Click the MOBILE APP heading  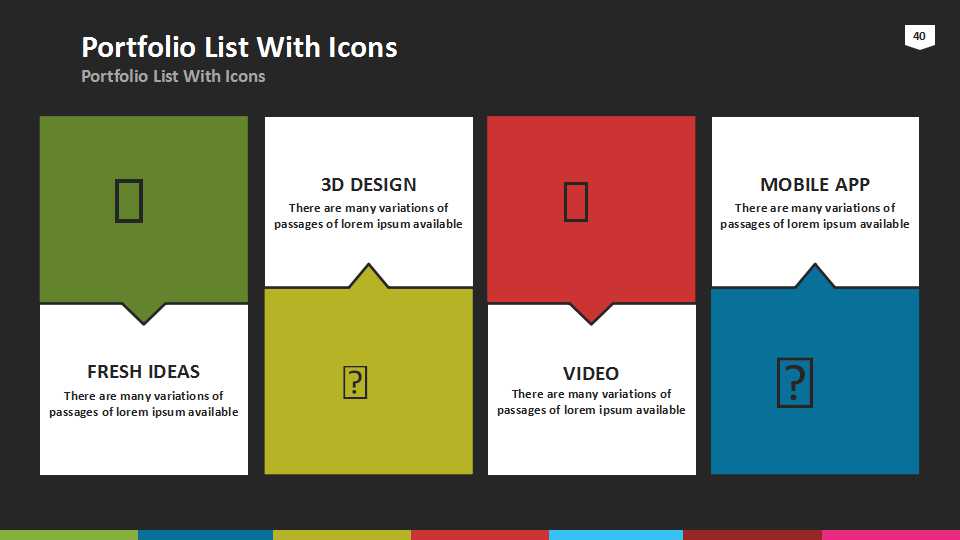[814, 185]
